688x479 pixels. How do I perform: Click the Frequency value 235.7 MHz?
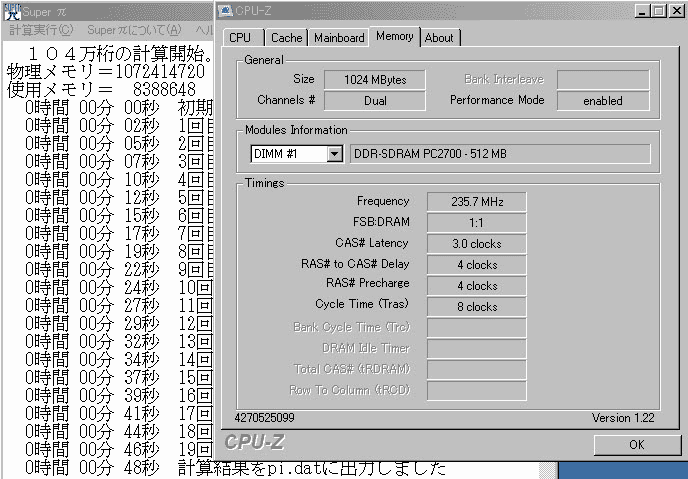click(x=476, y=202)
